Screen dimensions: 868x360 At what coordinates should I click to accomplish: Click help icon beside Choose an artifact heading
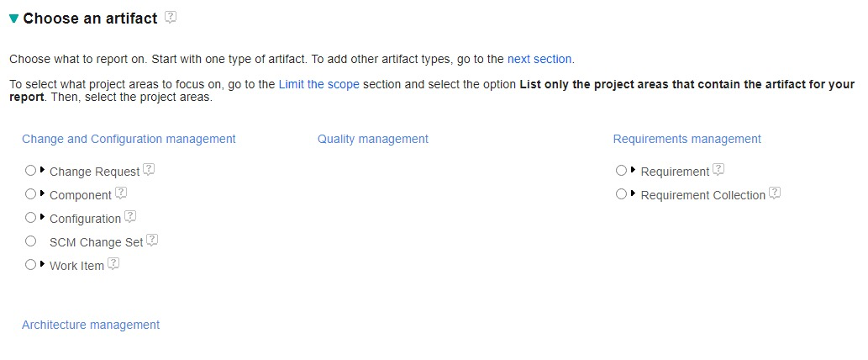[x=171, y=16]
